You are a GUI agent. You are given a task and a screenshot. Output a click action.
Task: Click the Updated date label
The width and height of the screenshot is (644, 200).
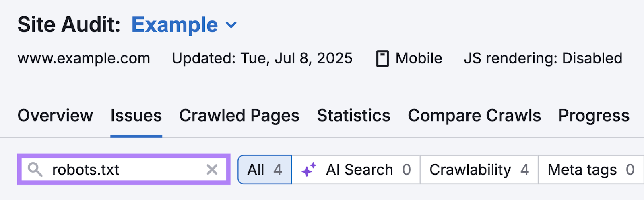click(262, 59)
